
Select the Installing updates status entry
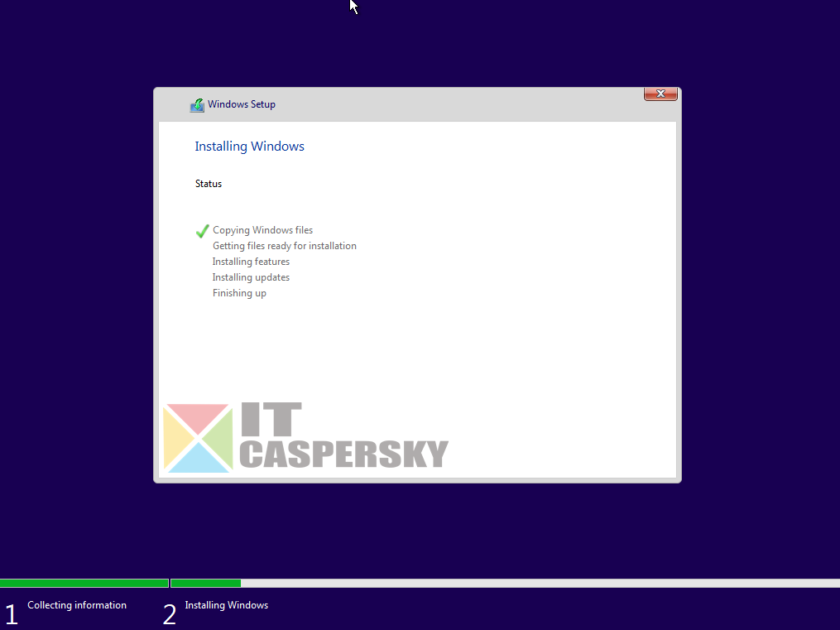click(251, 277)
